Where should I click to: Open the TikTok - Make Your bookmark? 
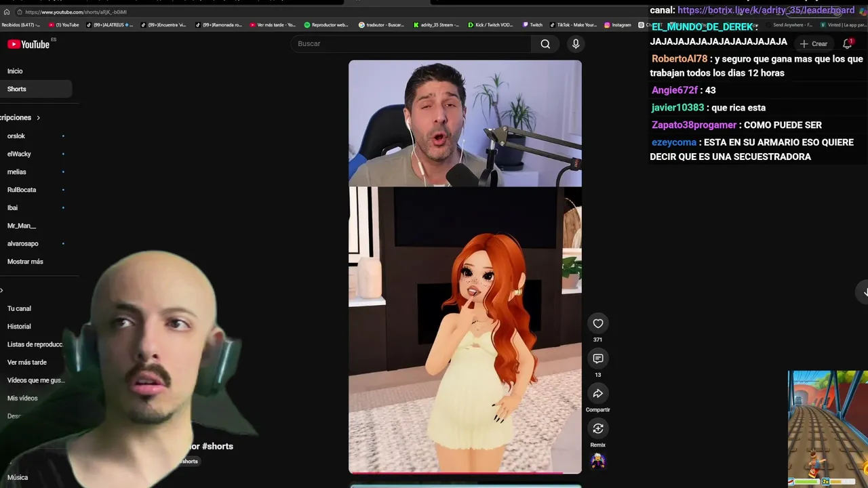(574, 25)
